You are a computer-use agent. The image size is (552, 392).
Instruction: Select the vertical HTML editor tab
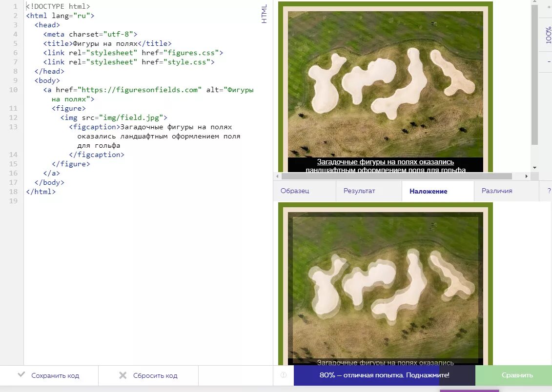tap(264, 14)
